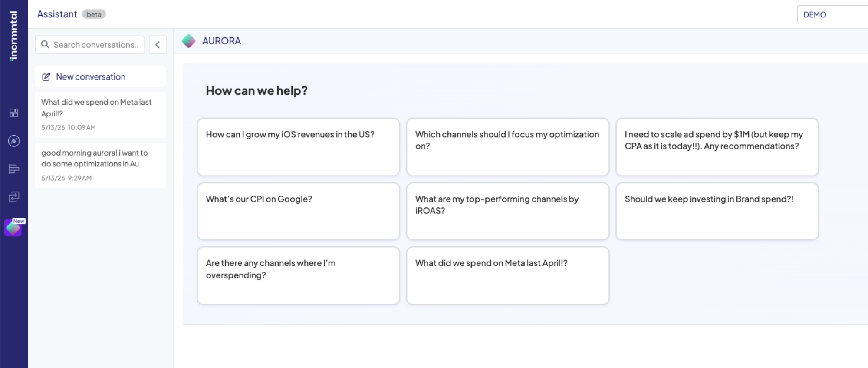Open the exchange arrows sidebar icon
Screen dimensions: 868x368
14,197
